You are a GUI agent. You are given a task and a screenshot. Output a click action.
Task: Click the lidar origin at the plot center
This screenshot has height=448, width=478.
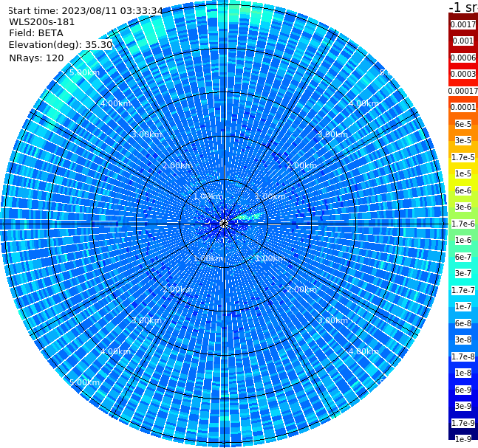[224, 224]
